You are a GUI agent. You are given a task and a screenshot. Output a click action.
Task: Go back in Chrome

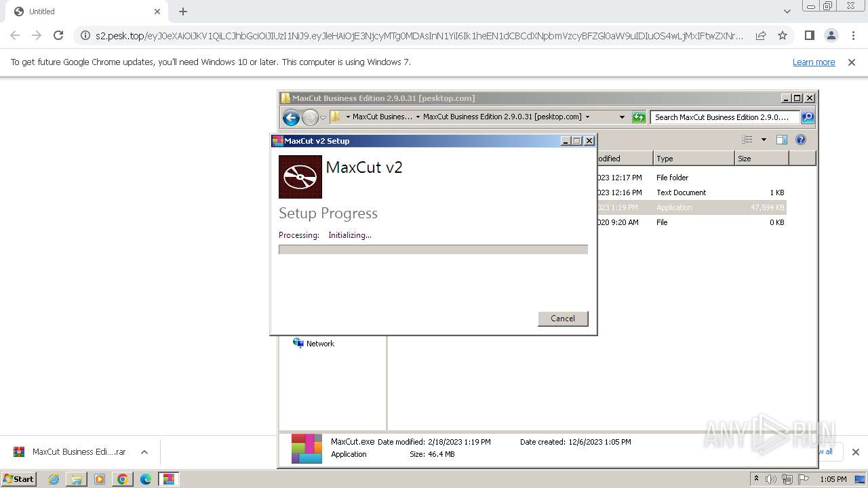[15, 35]
